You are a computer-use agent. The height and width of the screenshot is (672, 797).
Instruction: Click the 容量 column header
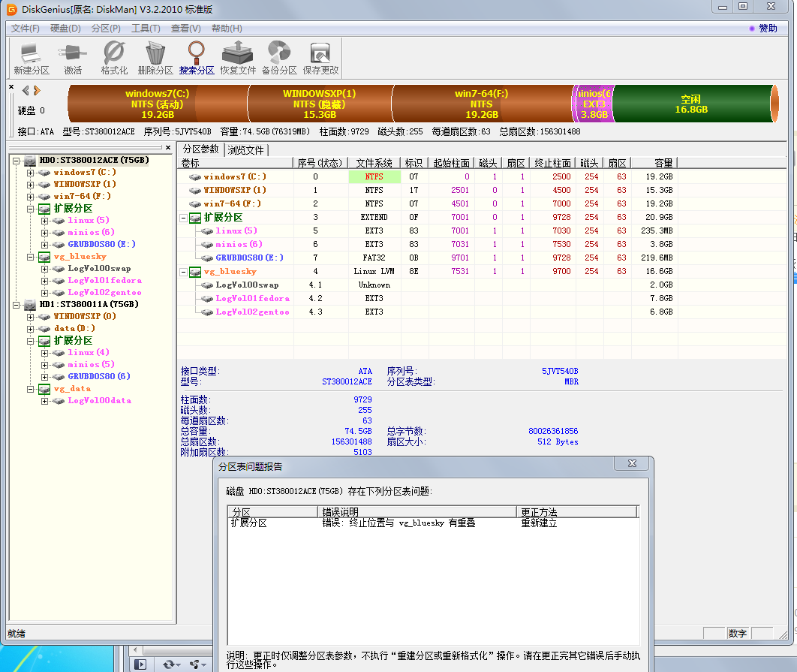654,163
